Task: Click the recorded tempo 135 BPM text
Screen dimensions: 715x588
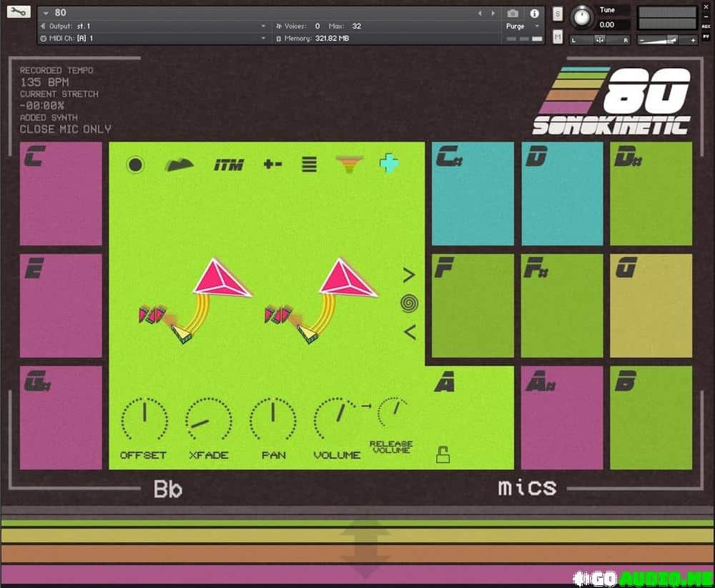Action: point(44,82)
